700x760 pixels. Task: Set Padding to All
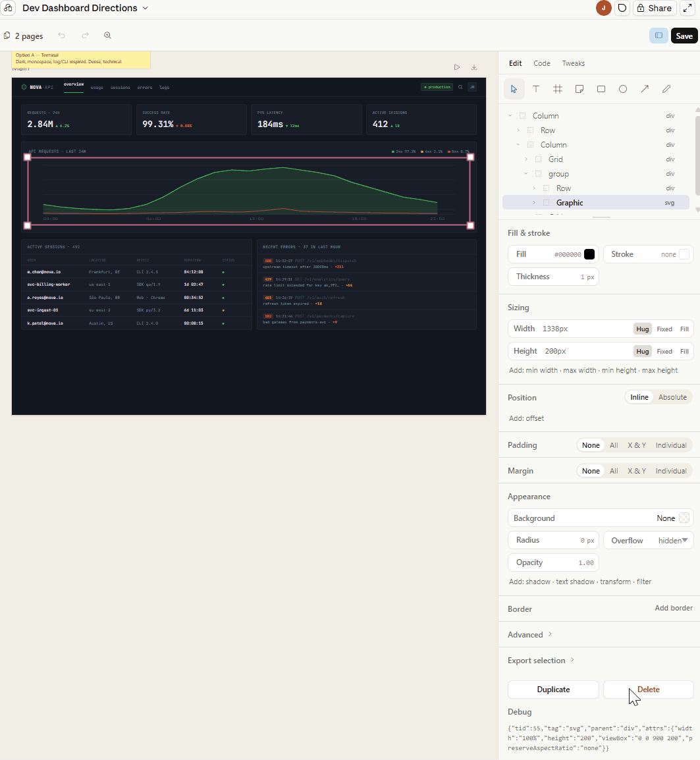pyautogui.click(x=614, y=445)
